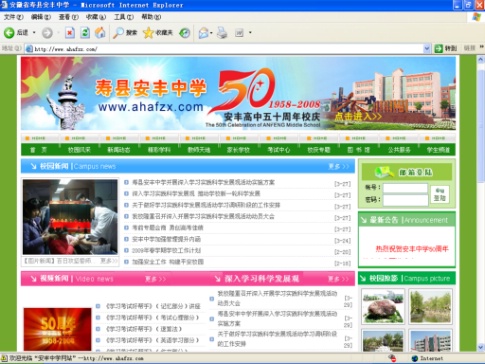485x364 pixels.
Task: Print the page with the printer icon
Action: coord(222,33)
